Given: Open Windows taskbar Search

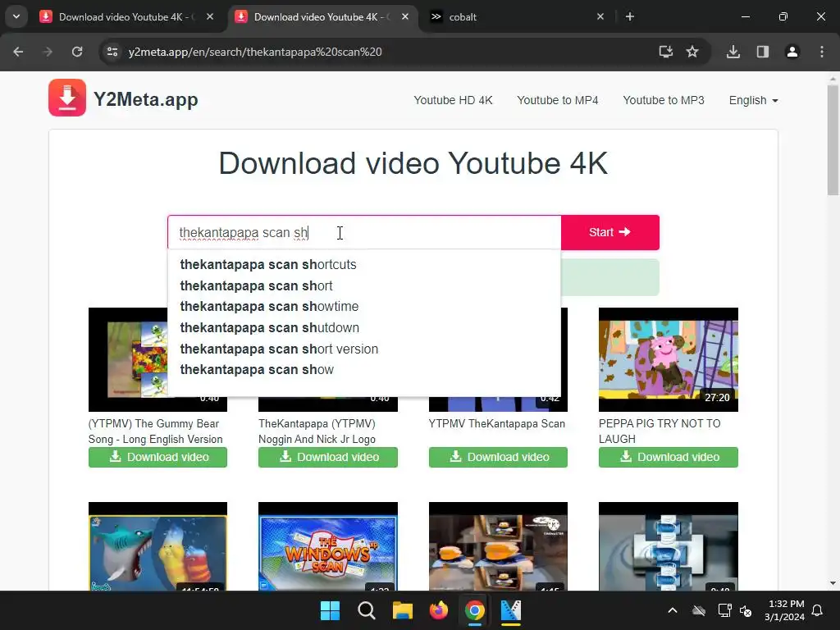Looking at the screenshot, I should coord(367,610).
